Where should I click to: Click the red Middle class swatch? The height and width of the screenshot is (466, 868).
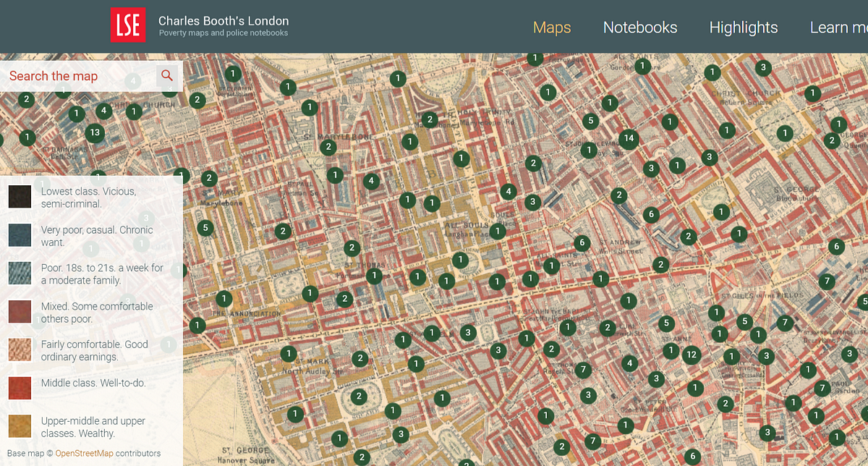coord(20,388)
